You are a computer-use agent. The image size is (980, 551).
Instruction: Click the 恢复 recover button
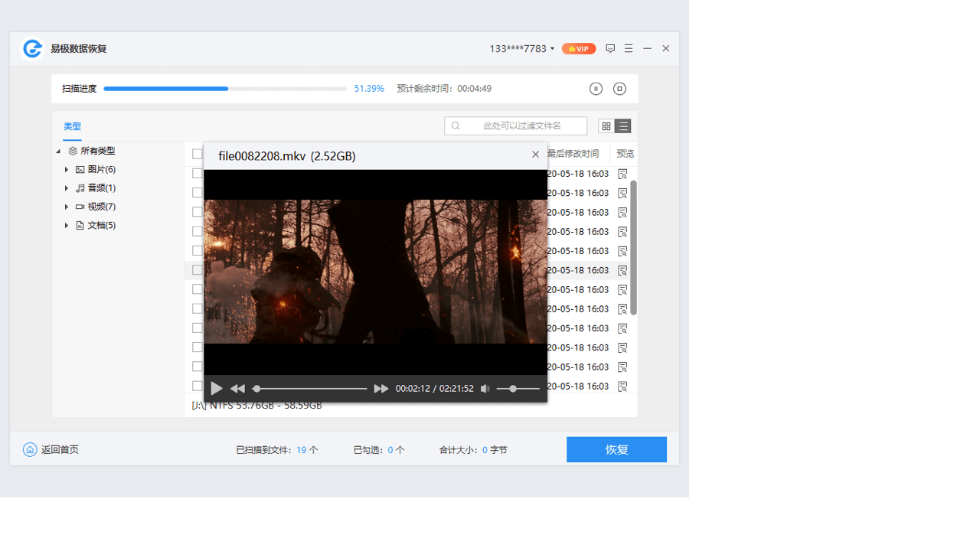point(616,449)
